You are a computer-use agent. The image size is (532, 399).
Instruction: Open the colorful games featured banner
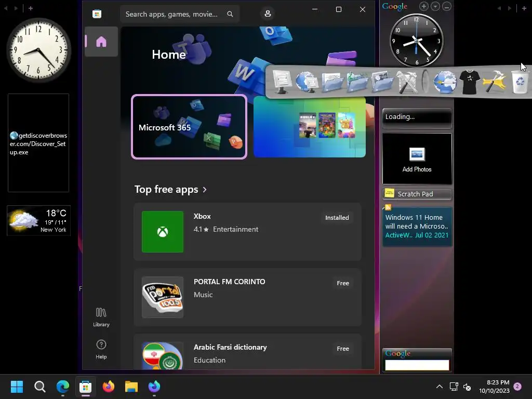(x=310, y=127)
